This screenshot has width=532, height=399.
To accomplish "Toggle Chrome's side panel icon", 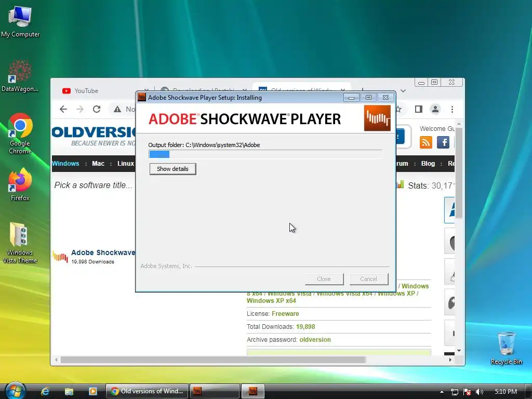I will tap(419, 109).
